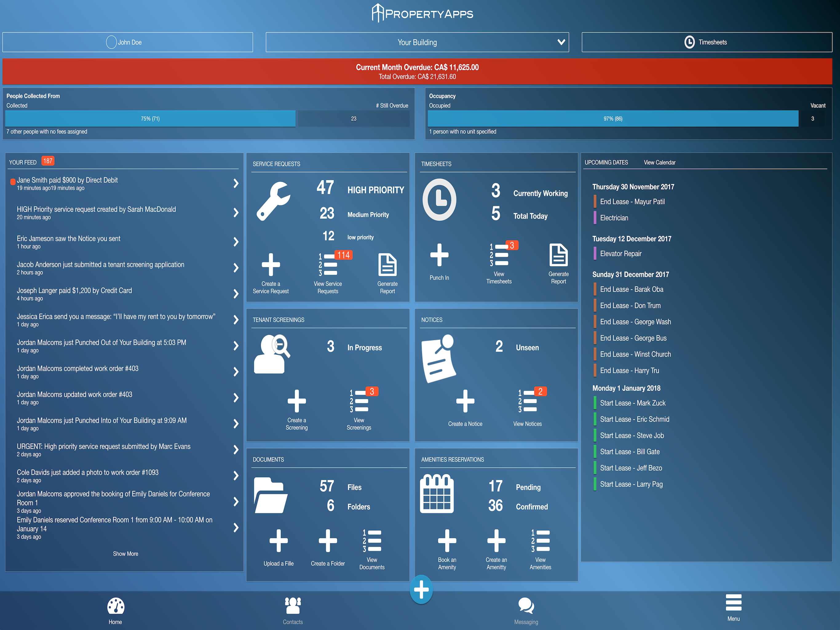Click the View Calendar link
This screenshot has width=840, height=630.
(659, 162)
